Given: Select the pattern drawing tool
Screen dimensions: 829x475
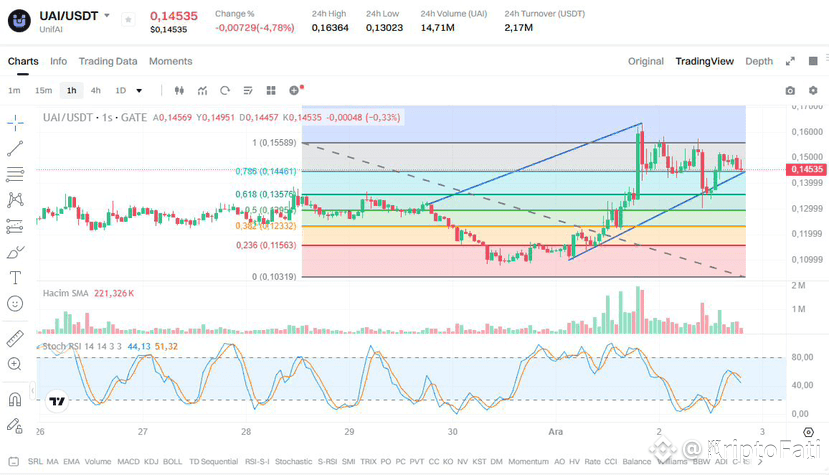Looking at the screenshot, I should click(15, 200).
